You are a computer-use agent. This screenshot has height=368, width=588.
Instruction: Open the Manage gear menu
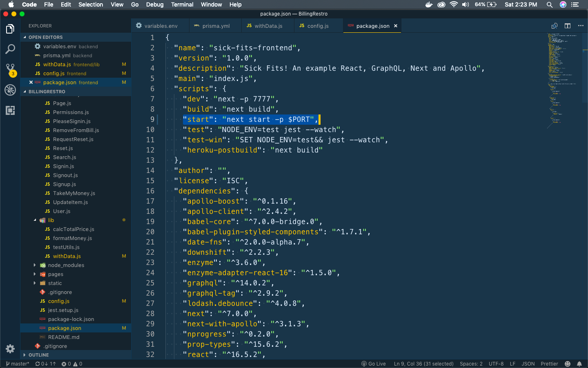coord(10,349)
